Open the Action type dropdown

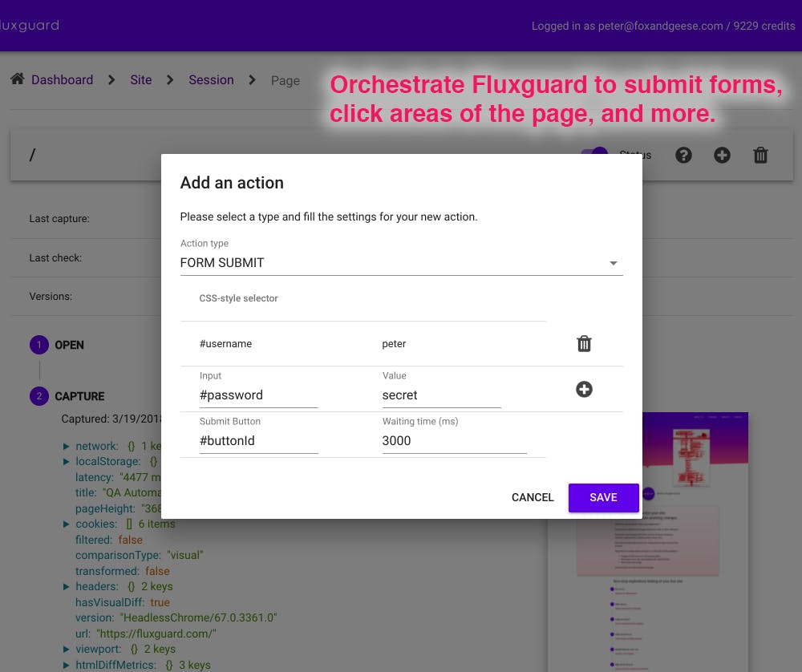pos(402,263)
